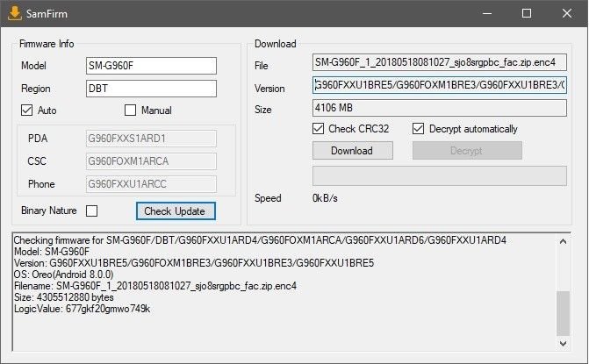This screenshot has width=589, height=364.
Task: Close the SamFirm window
Action: [567, 13]
